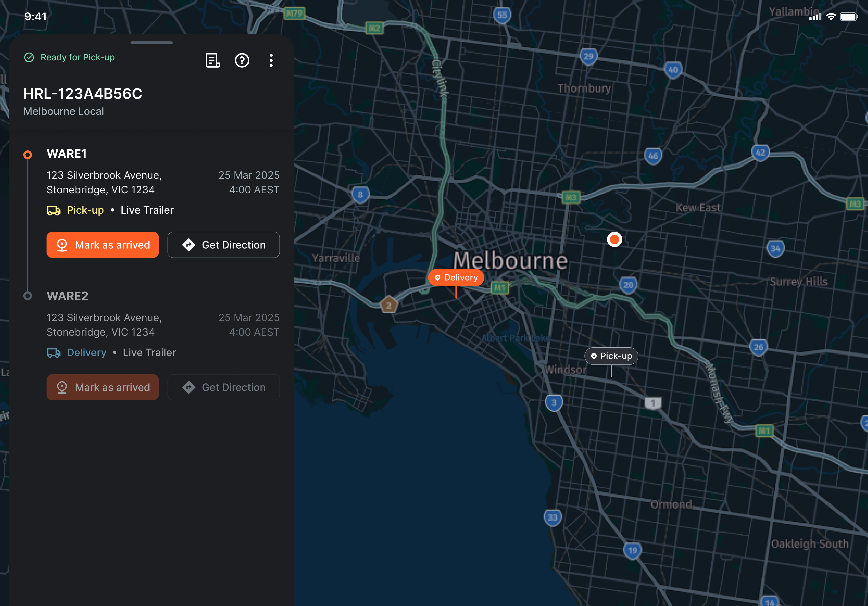Tap the orange current location dot

pyautogui.click(x=614, y=240)
